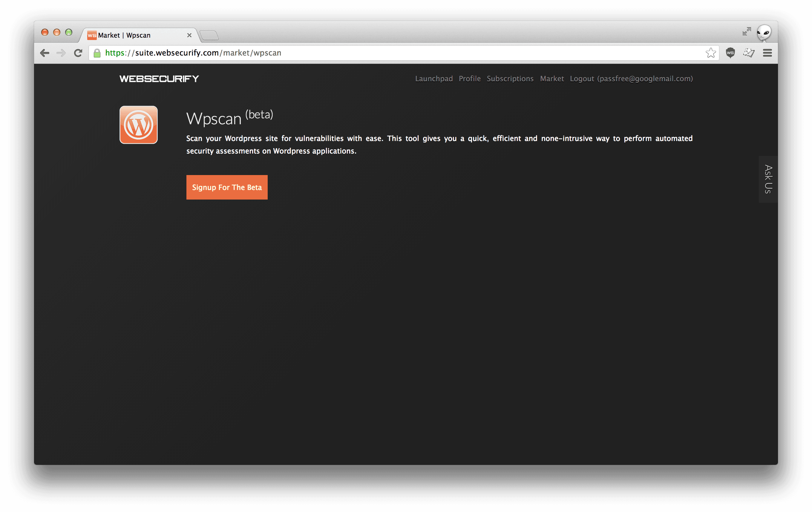Click the browser forward arrow

(61, 53)
